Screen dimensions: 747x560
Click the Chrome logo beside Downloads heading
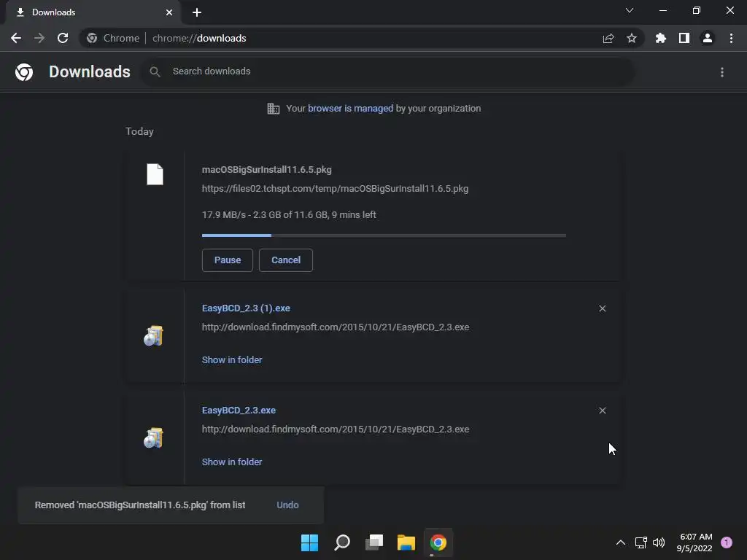point(24,72)
